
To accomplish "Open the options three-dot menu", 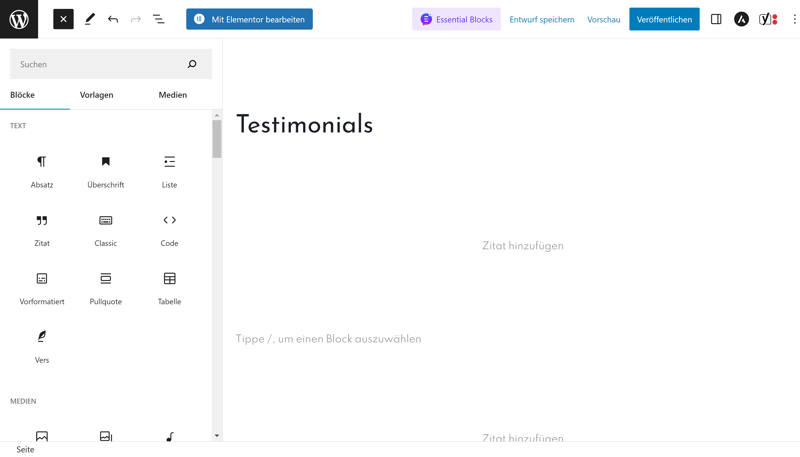I will coord(794,19).
